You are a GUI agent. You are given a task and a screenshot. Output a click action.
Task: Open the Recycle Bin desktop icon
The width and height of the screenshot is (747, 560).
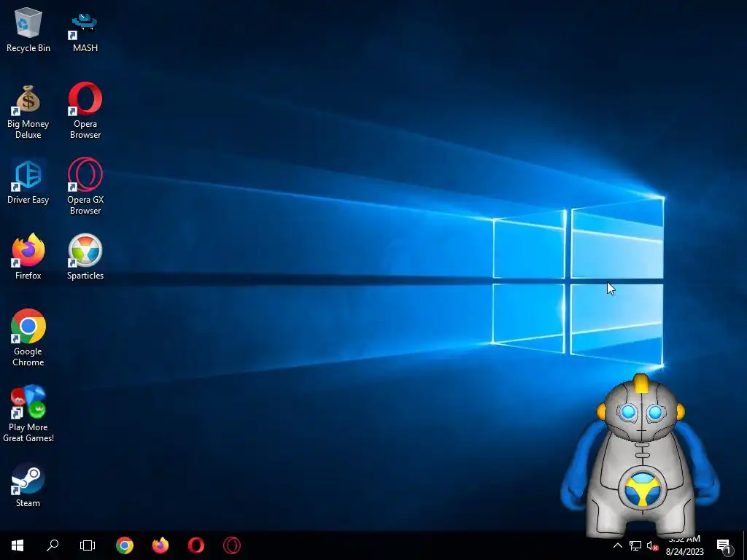coord(28,30)
